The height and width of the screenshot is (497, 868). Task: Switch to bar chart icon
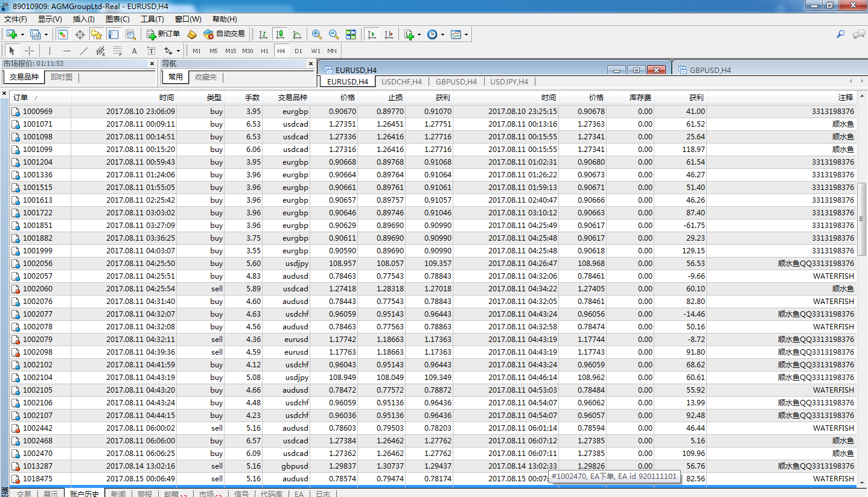263,34
